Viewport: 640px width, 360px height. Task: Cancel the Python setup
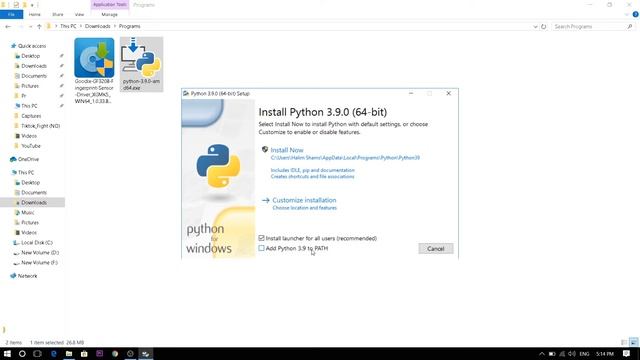pyautogui.click(x=436, y=249)
